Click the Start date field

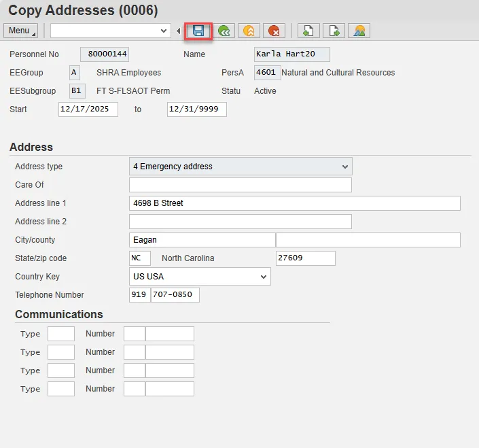[x=88, y=109]
